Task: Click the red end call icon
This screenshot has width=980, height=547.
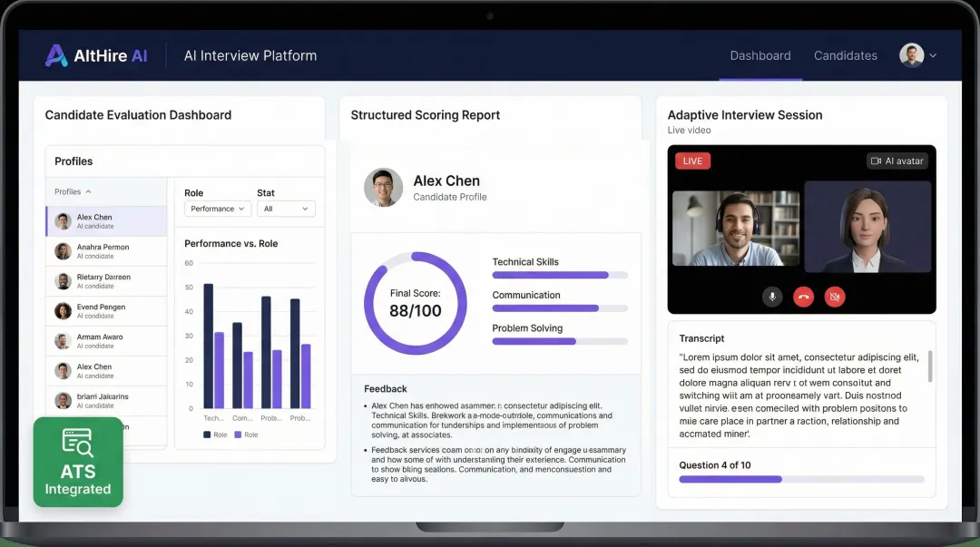Action: [803, 297]
